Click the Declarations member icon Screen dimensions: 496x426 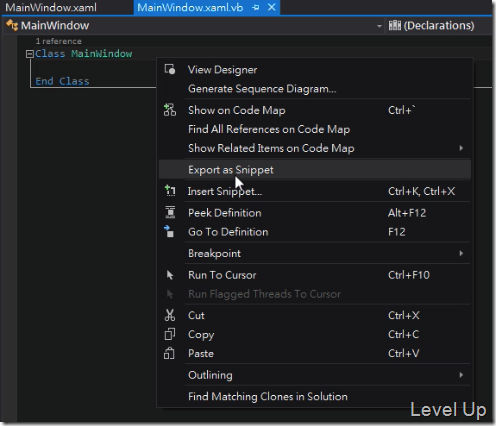(395, 25)
